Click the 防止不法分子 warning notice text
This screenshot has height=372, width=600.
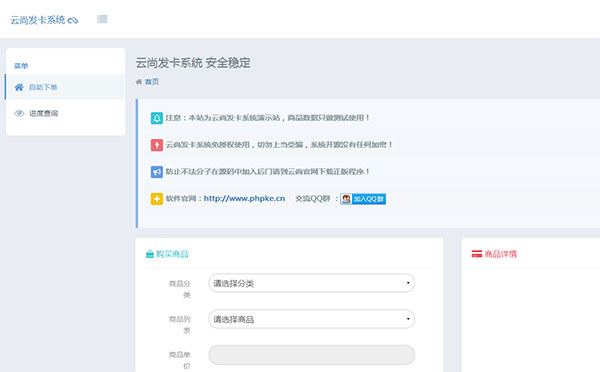267,171
